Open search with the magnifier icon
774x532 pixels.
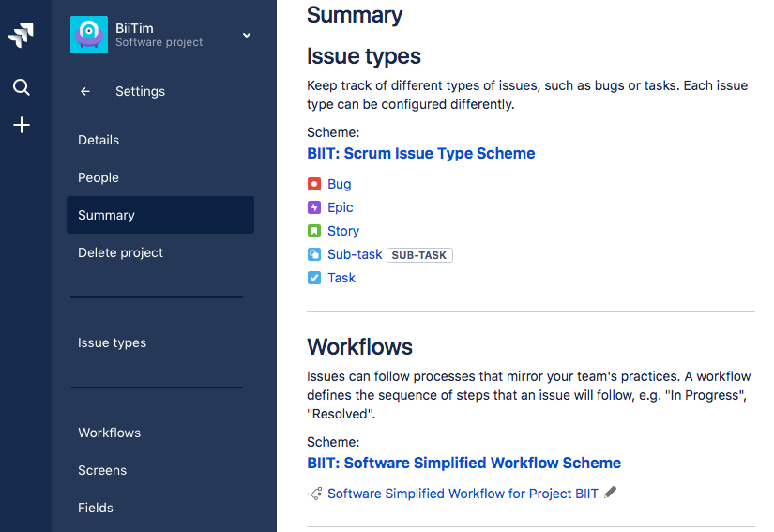click(x=22, y=87)
